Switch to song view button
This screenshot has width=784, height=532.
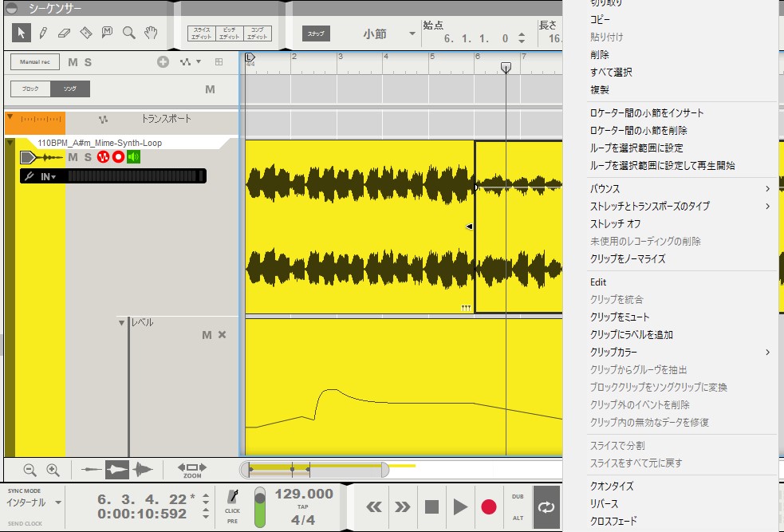(70, 89)
